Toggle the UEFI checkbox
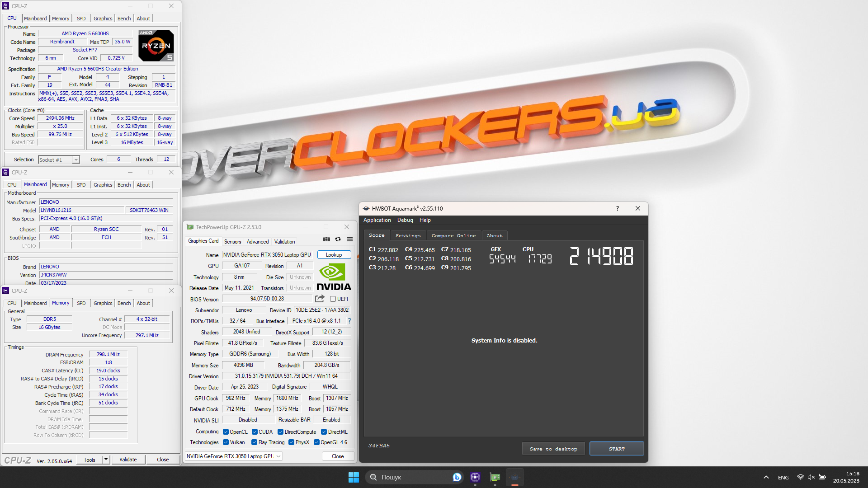 coord(333,299)
